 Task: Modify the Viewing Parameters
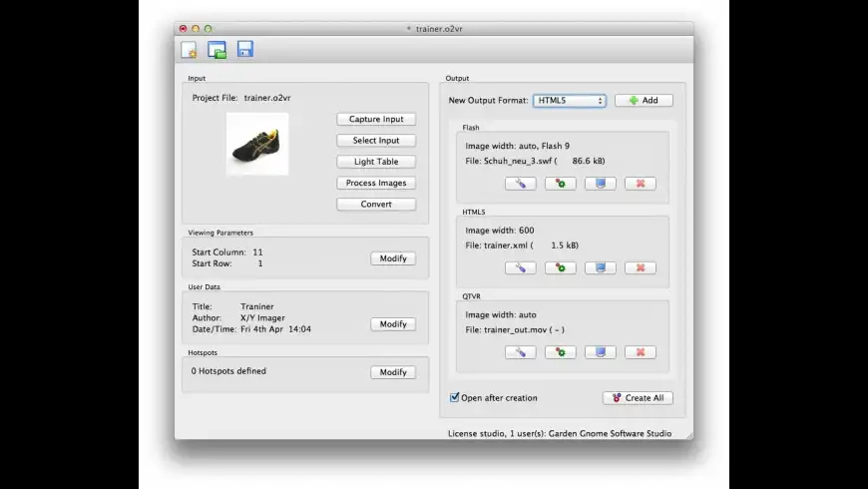[393, 258]
